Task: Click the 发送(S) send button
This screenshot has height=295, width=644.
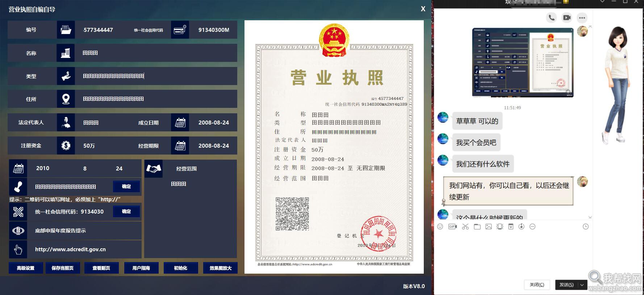Action: [566, 285]
